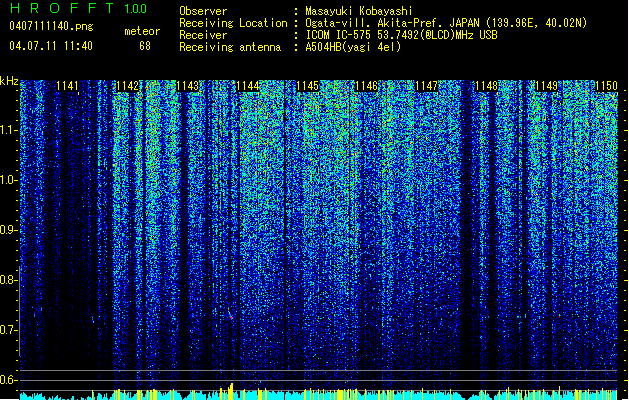Click the 0.6 frequency axis label
The image size is (629, 400).
pyautogui.click(x=8, y=380)
